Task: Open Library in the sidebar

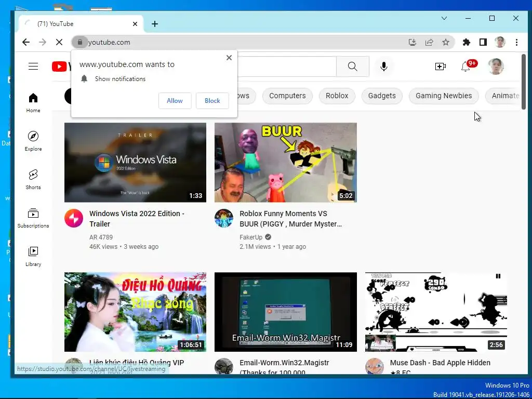Action: tap(33, 257)
